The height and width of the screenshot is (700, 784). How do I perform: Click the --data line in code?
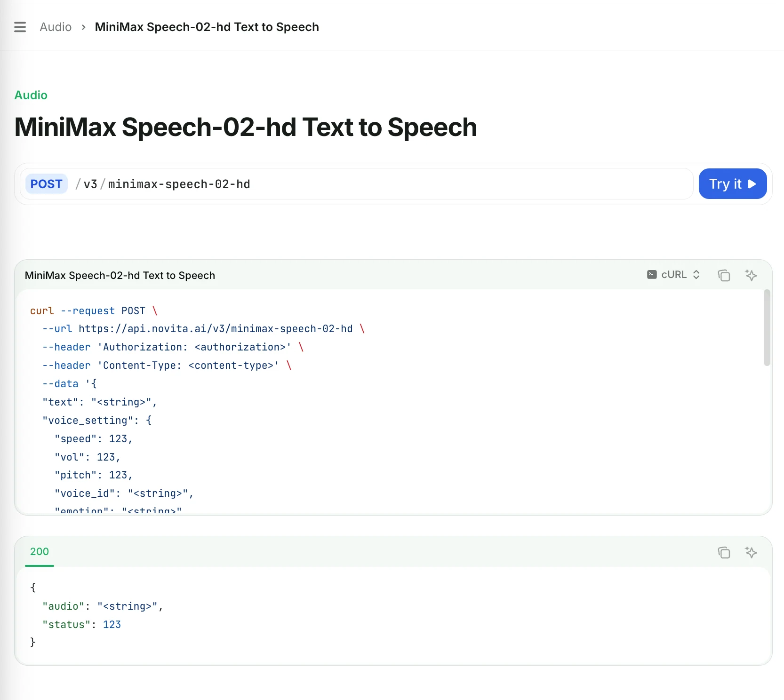click(x=70, y=383)
